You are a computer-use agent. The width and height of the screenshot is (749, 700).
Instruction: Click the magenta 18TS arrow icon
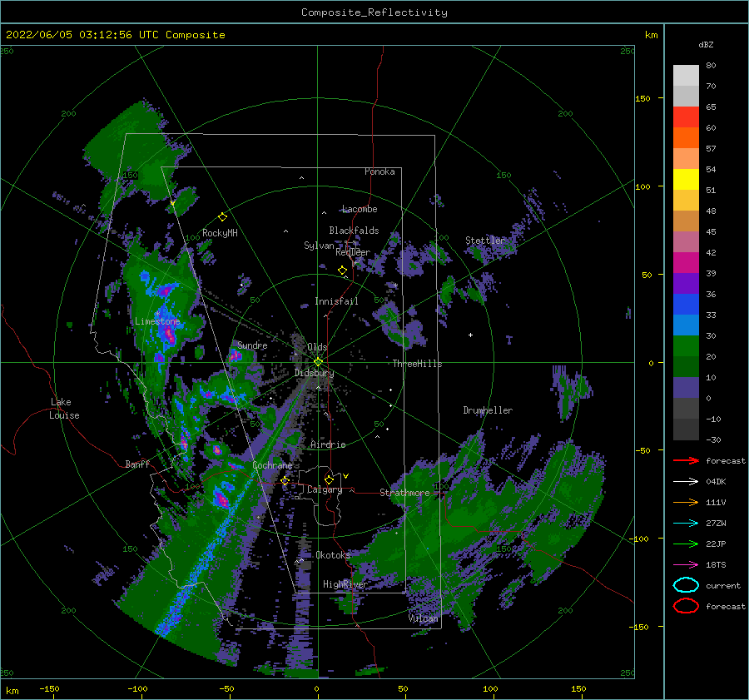coord(686,565)
